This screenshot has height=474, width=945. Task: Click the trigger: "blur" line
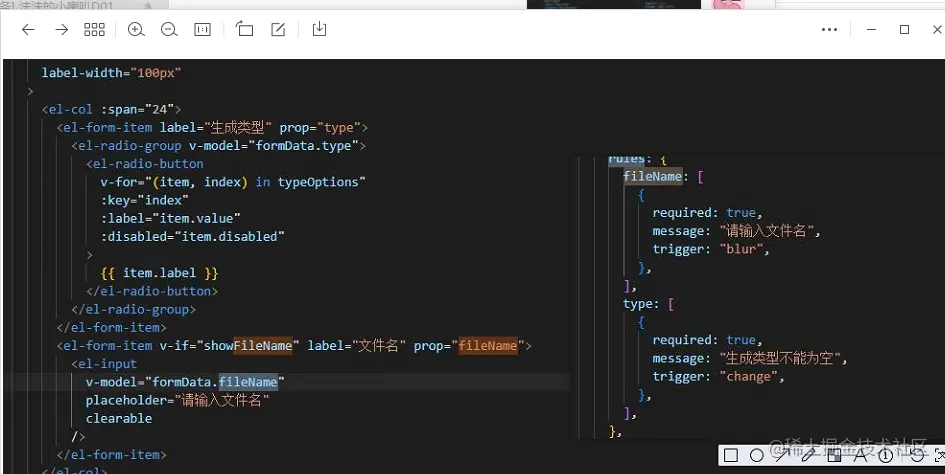pyautogui.click(x=711, y=249)
